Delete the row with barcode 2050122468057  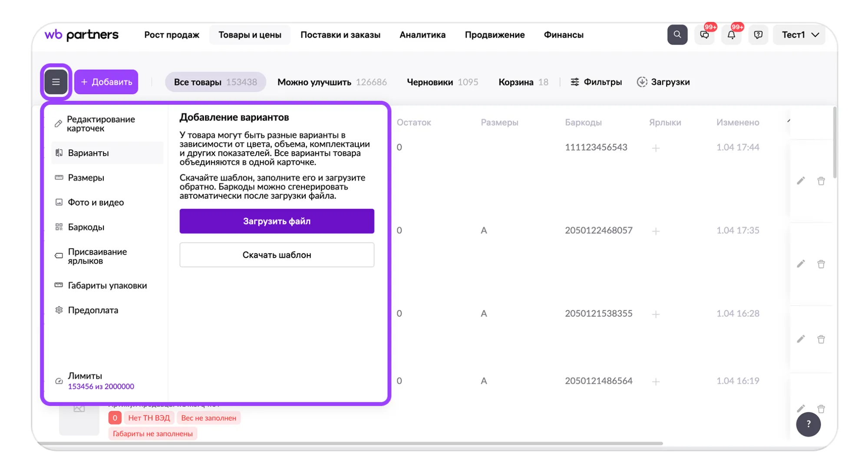pos(821,264)
